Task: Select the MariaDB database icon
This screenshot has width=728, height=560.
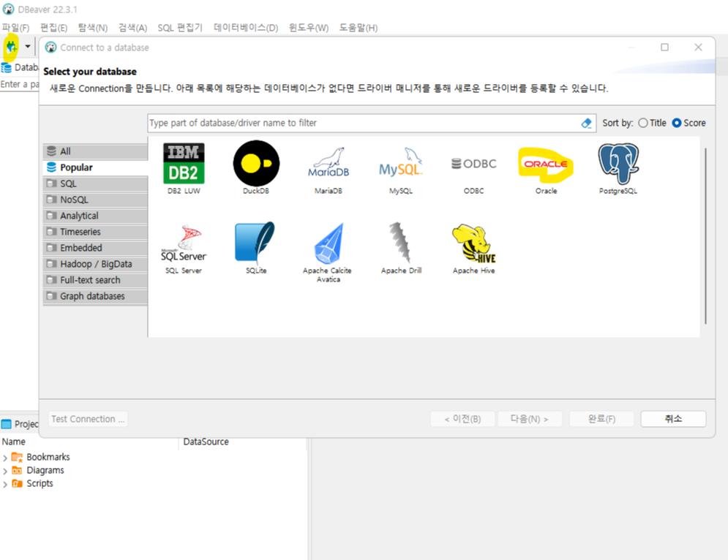Action: 329,164
